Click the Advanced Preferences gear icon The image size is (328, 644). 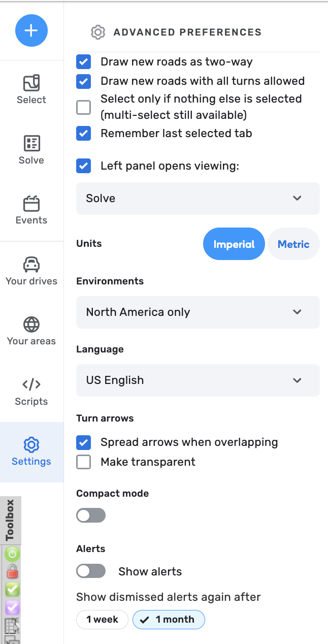coord(97,33)
